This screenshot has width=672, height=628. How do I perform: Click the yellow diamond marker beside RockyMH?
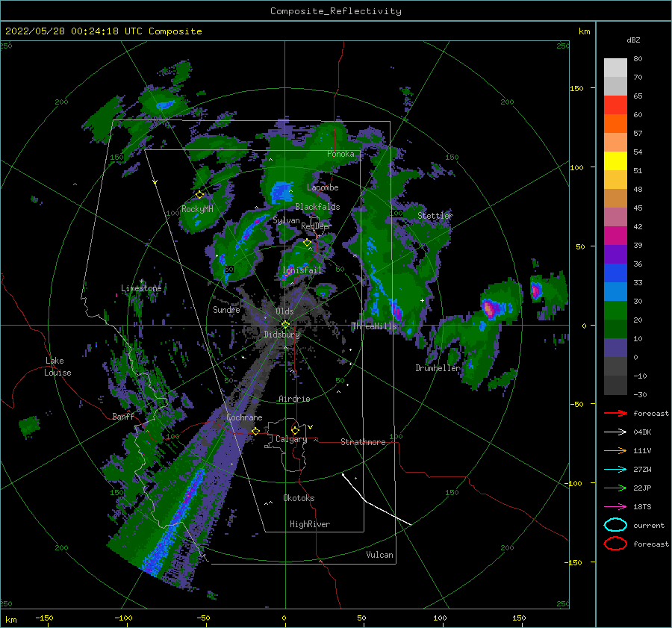pyautogui.click(x=199, y=195)
